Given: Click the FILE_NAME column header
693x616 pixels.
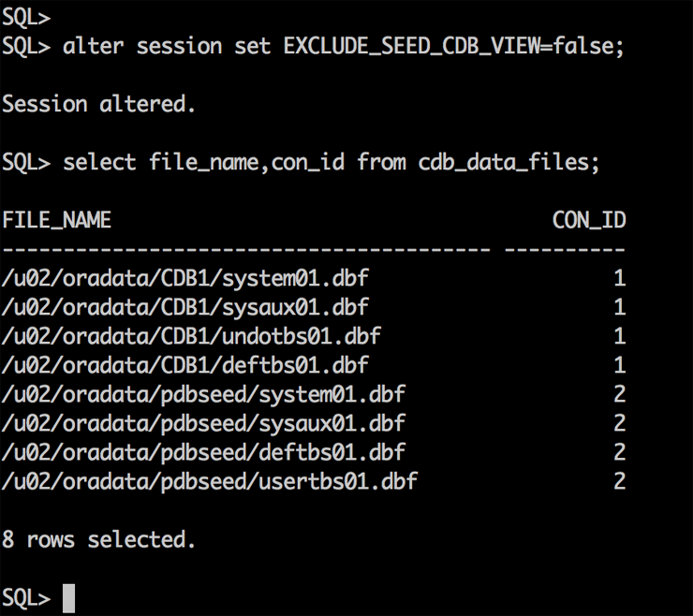Looking at the screenshot, I should 56,220.
